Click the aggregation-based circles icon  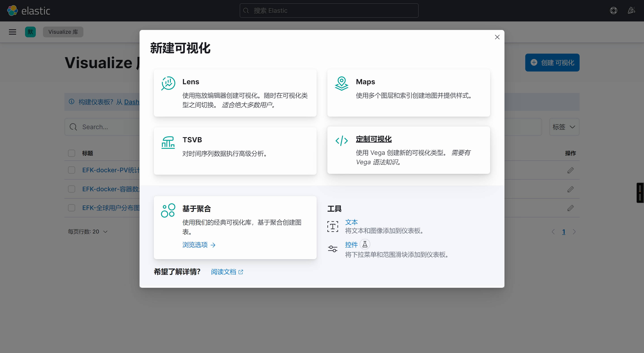coord(168,210)
